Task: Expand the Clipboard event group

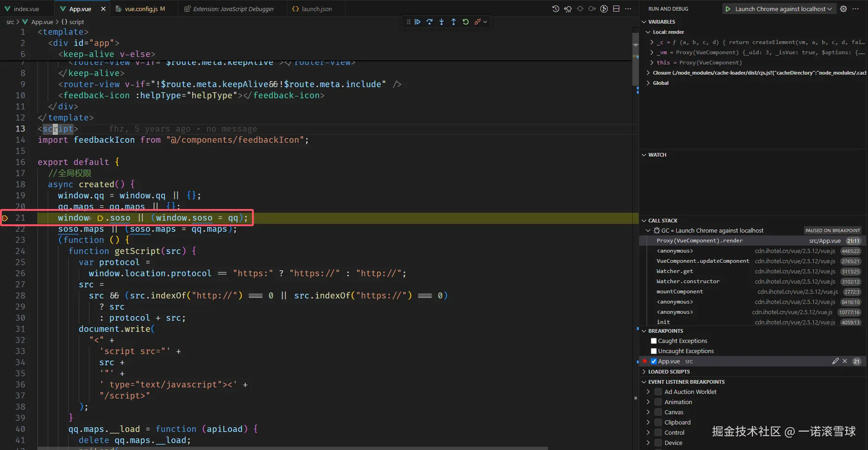Action: coord(648,423)
